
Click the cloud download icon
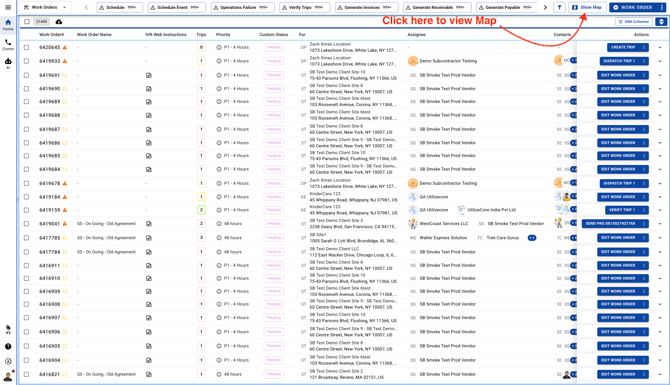(x=59, y=22)
